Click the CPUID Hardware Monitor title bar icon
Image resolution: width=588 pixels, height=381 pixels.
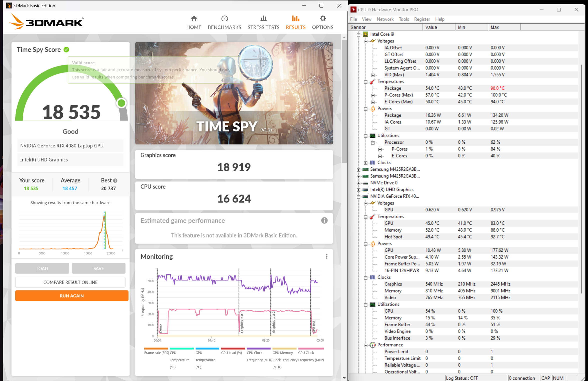coord(353,9)
